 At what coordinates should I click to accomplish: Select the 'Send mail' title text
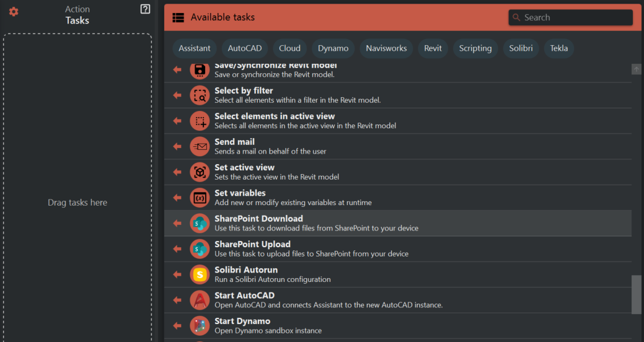(234, 142)
